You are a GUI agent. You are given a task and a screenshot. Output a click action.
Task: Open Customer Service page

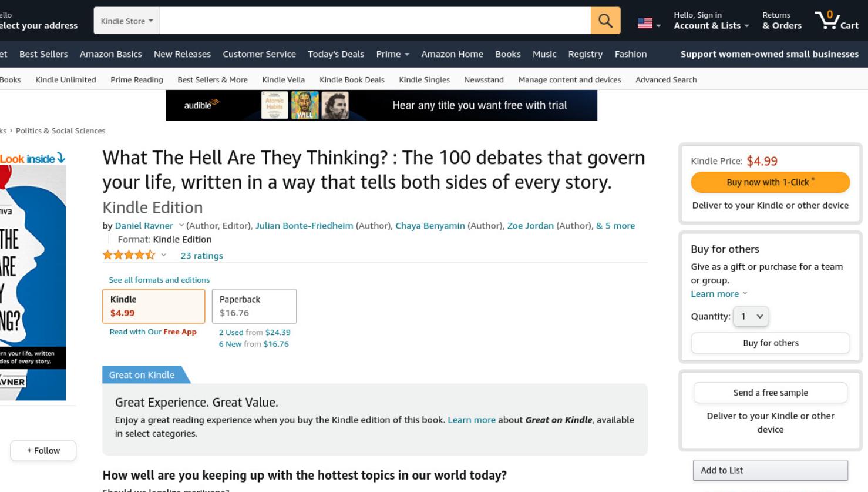pyautogui.click(x=259, y=54)
